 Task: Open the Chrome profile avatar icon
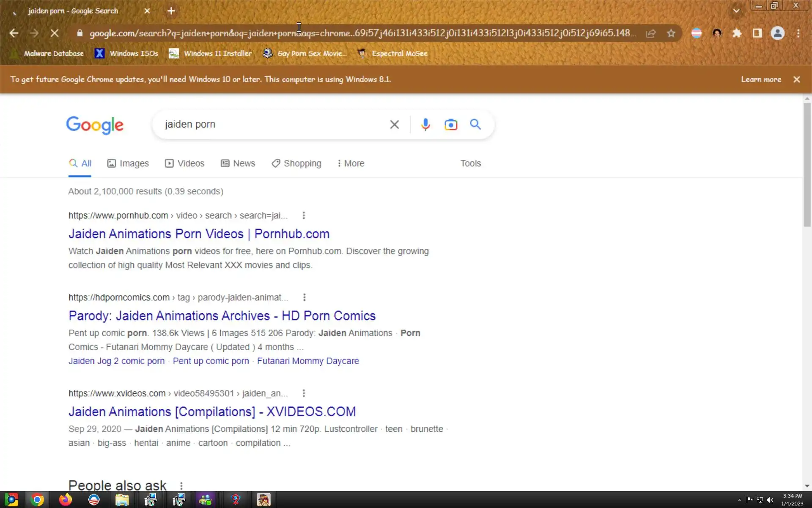click(x=777, y=33)
